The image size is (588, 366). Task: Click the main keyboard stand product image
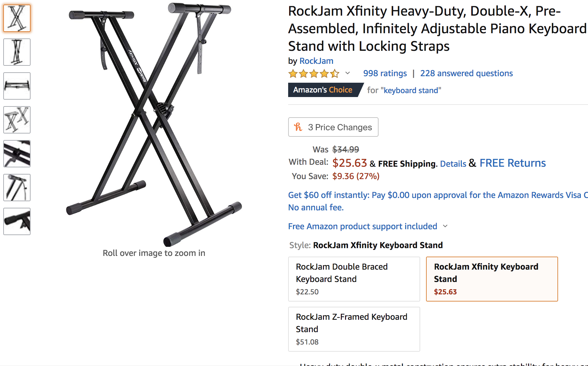[x=154, y=124]
